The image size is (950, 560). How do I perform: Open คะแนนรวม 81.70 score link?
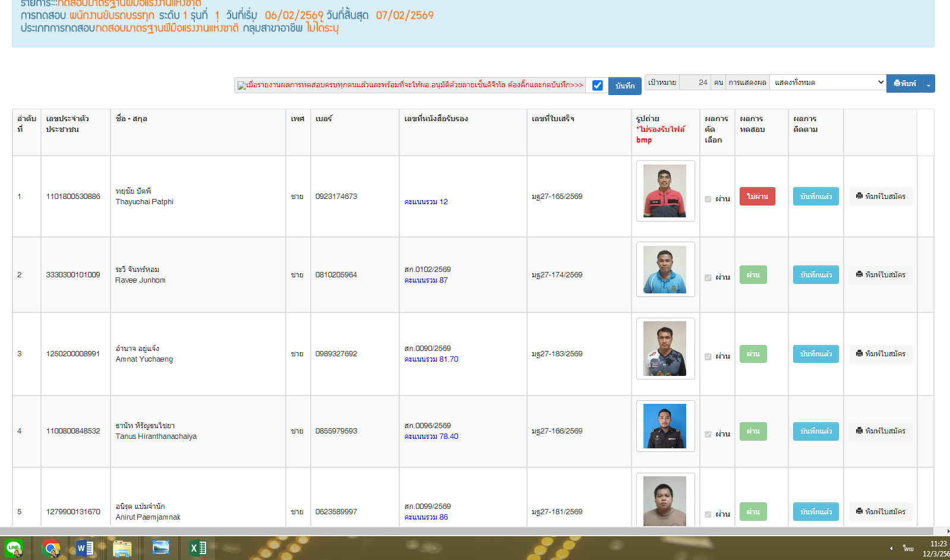[431, 359]
